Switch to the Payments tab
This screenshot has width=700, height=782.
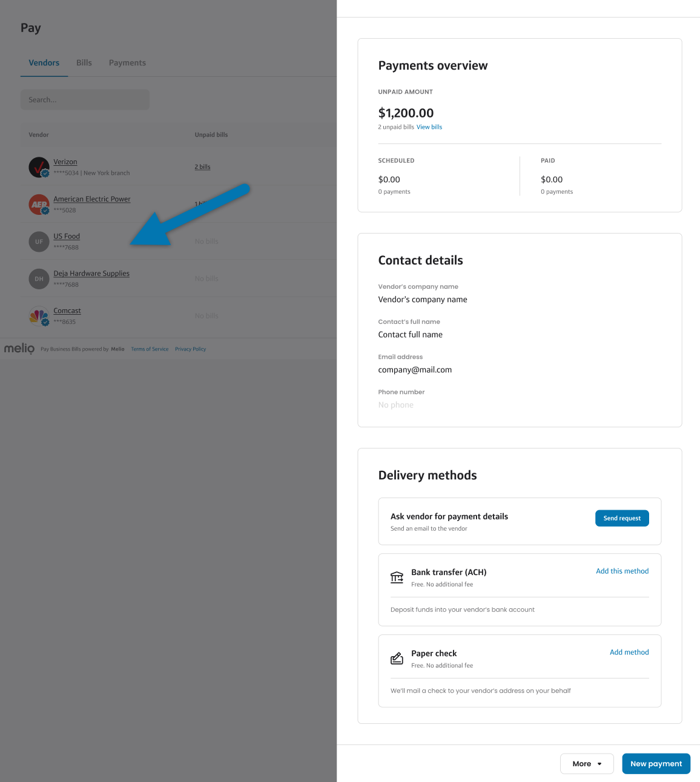click(127, 63)
